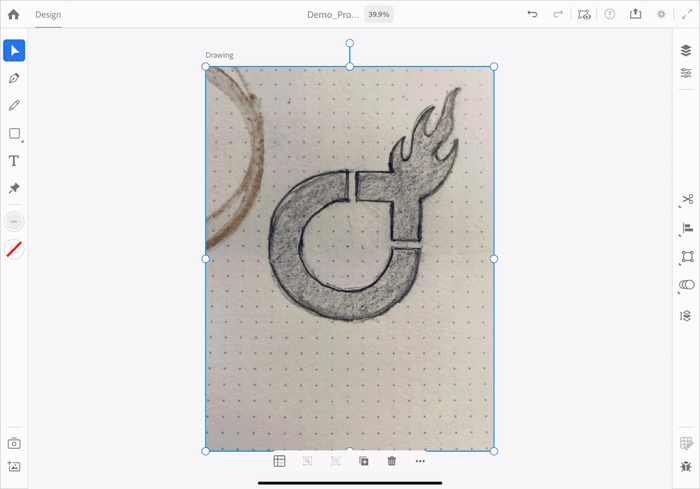Image resolution: width=700 pixels, height=489 pixels.
Task: Click the grid icon in context bar
Action: pyautogui.click(x=279, y=461)
